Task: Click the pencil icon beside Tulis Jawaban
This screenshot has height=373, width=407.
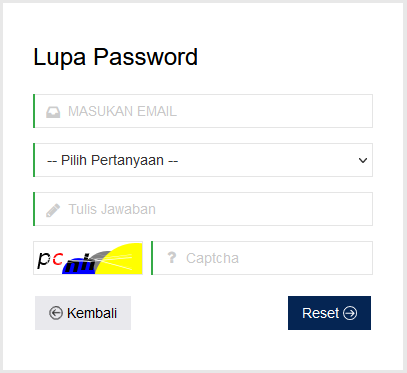Action: [53, 210]
